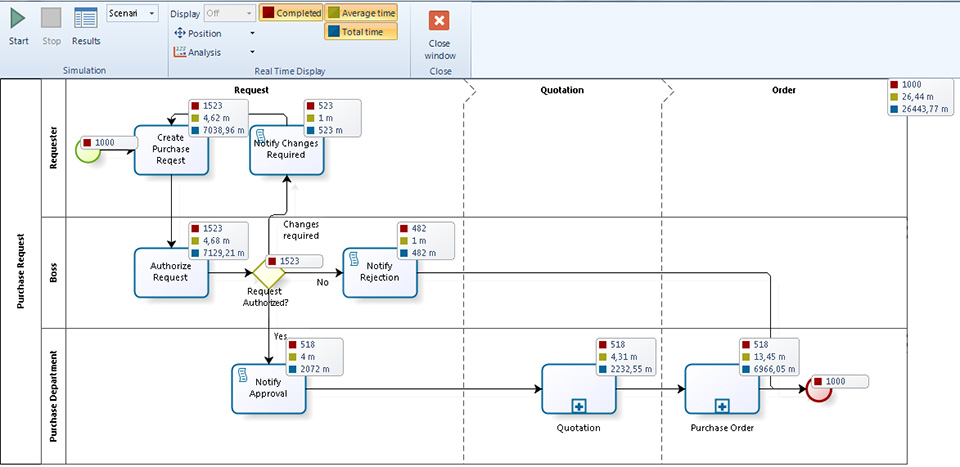Click the 1000 count at the end event
Screen dimensions: 960x467
pyautogui.click(x=836, y=381)
